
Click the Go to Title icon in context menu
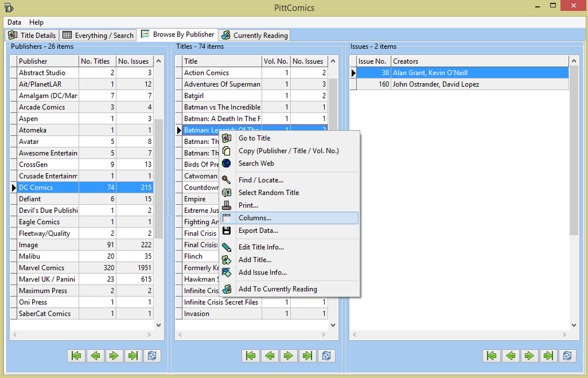[x=226, y=138]
